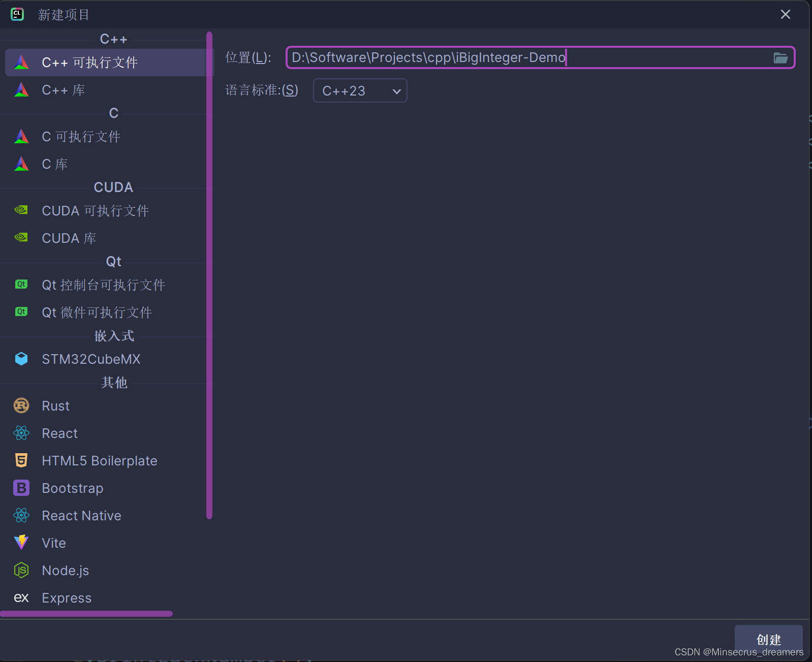Click the Express ex icon
Screen dimensions: 812x662
tap(21, 597)
